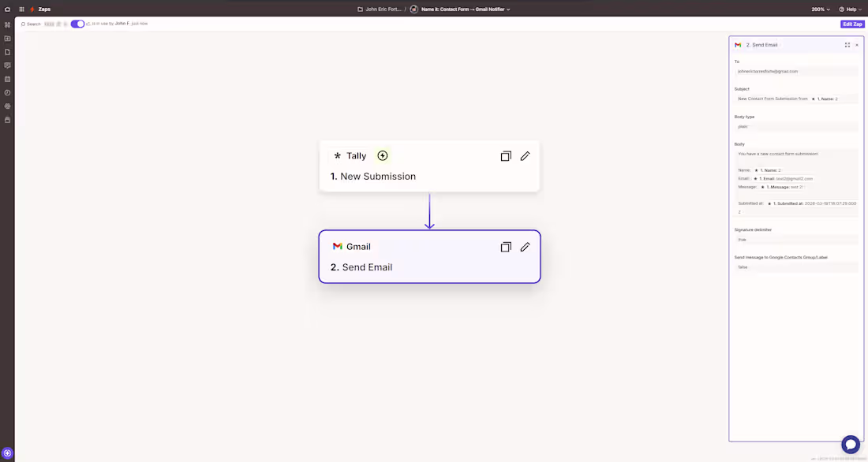The height and width of the screenshot is (462, 868).
Task: Expand the Send Email panel to fullscreen
Action: 847,45
